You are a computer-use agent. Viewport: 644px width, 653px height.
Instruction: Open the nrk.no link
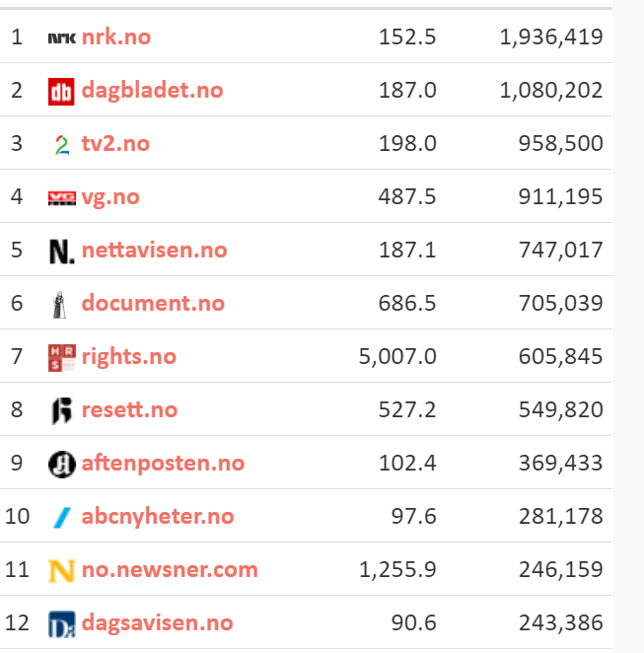coord(116,37)
